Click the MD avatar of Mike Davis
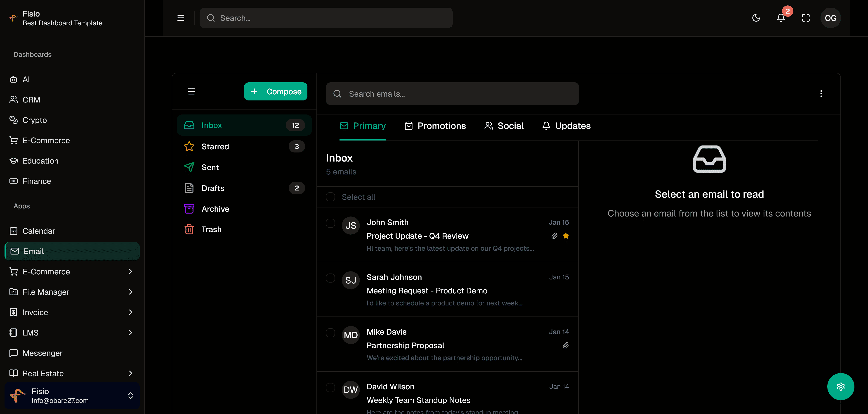This screenshot has width=868, height=414. [350, 335]
